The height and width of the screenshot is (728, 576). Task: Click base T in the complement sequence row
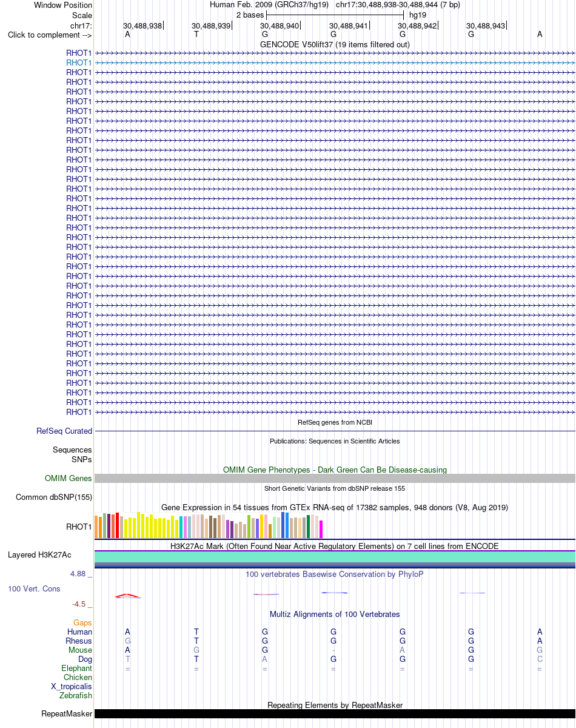click(x=196, y=35)
